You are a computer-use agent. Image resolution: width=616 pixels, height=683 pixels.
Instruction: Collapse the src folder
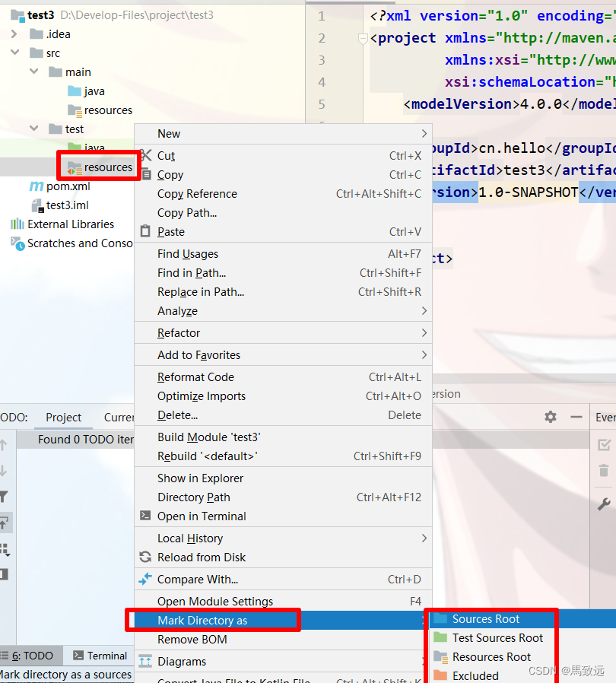pyautogui.click(x=14, y=52)
